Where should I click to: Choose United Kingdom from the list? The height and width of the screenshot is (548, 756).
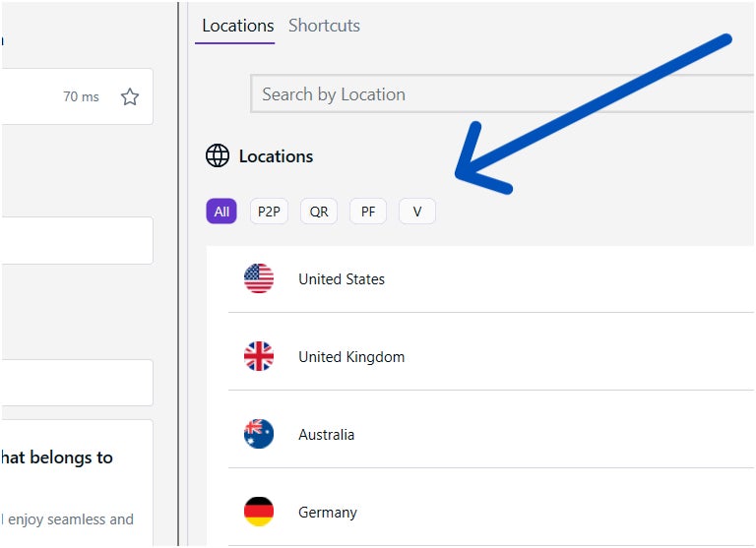[x=491, y=357]
